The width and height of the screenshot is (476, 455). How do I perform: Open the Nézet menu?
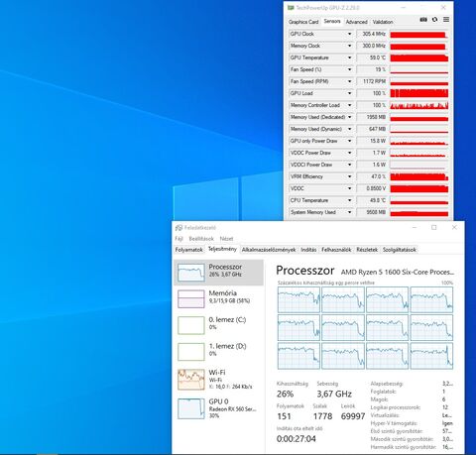[x=226, y=239]
